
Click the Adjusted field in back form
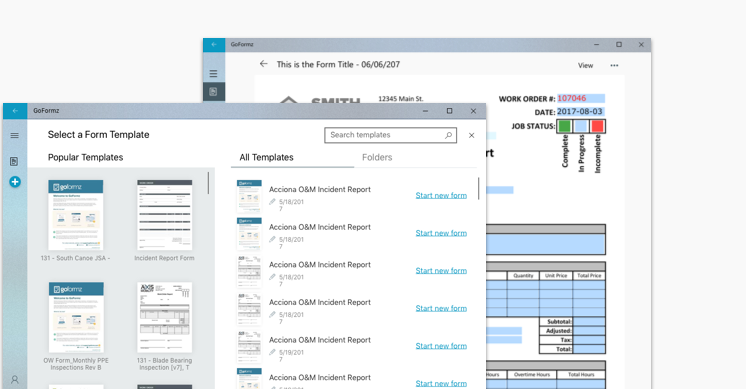(x=589, y=331)
